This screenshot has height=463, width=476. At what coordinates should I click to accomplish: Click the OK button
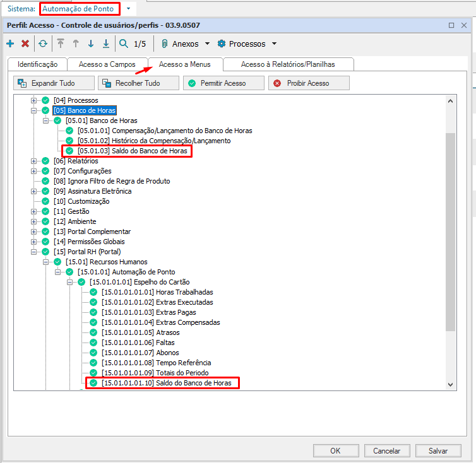tap(336, 451)
